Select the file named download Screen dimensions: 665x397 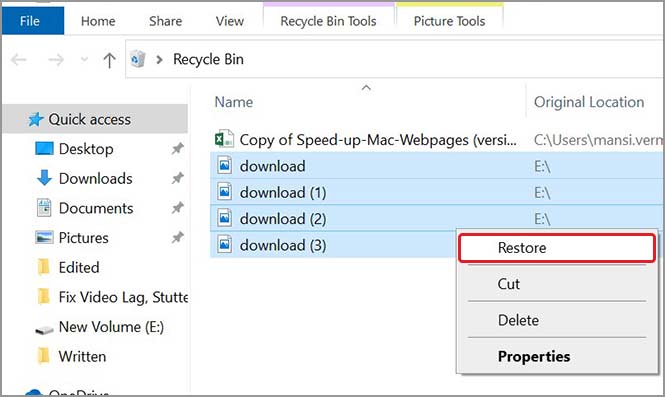click(x=272, y=166)
